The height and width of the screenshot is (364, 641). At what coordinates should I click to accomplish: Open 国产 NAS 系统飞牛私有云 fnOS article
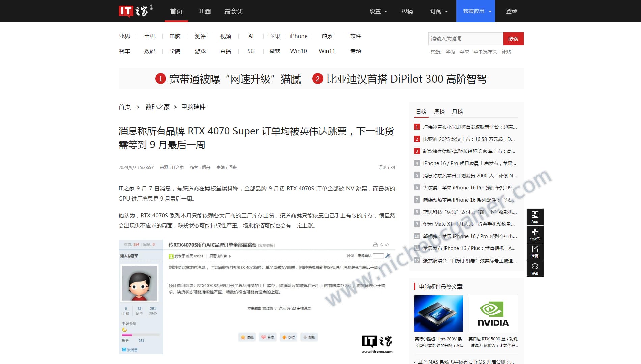tap(466, 362)
